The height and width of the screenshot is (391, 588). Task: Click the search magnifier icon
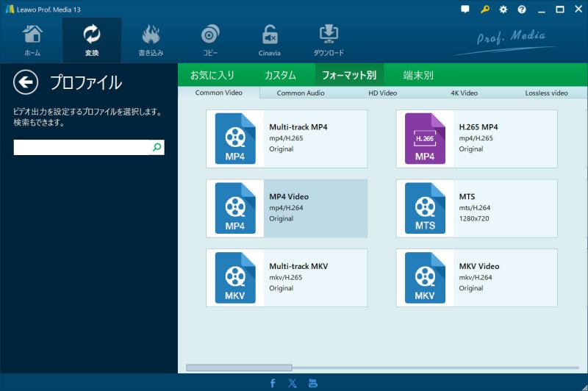[x=157, y=148]
